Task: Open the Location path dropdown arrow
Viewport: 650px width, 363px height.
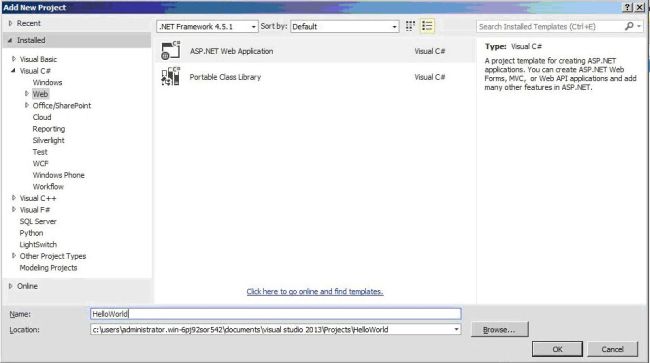Action: coord(456,329)
